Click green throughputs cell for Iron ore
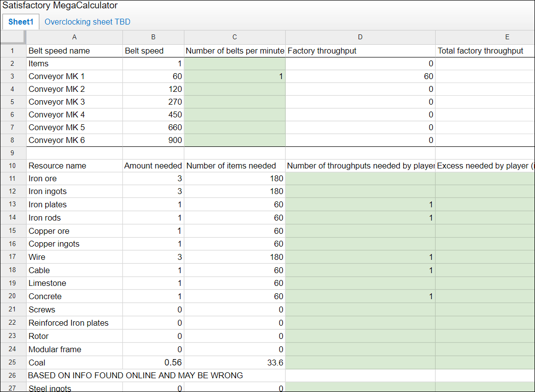This screenshot has width=535, height=392. [360, 179]
